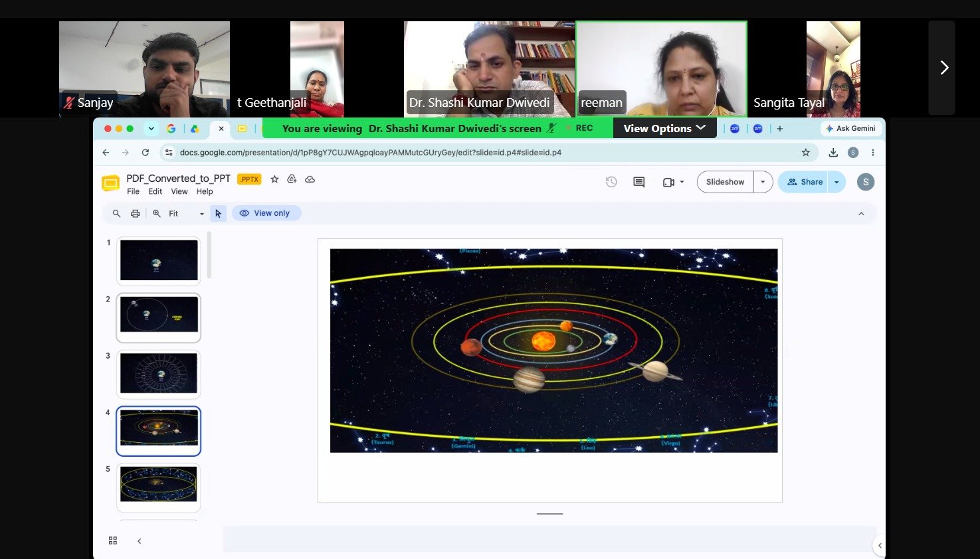This screenshot has height=559, width=980.
Task: Bookmark this page with the star icon
Action: tap(806, 153)
